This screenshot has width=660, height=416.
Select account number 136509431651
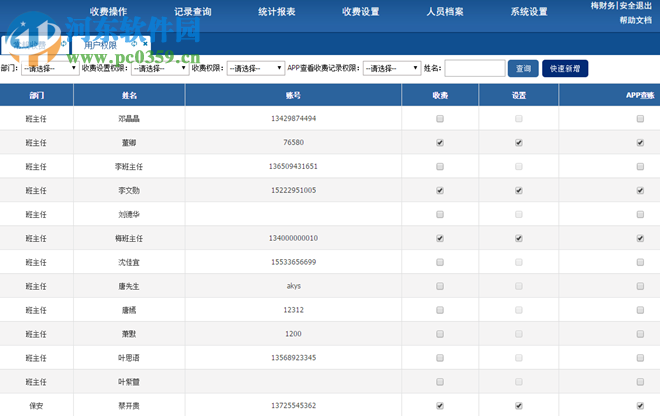[293, 166]
